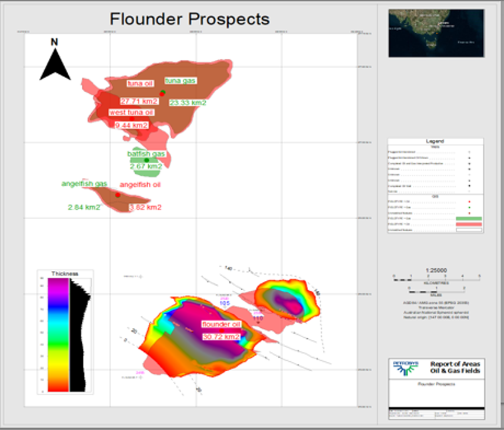
Task: Click the Flounder Prospects map title
Action: pos(190,19)
